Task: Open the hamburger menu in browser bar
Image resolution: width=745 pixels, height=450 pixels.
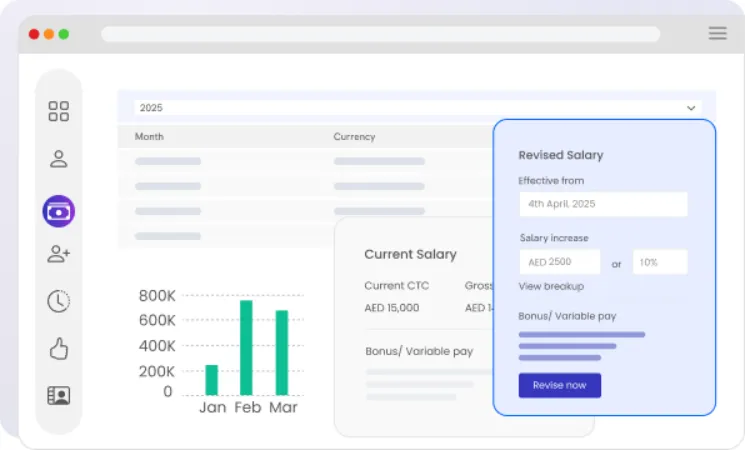Action: coord(717,33)
